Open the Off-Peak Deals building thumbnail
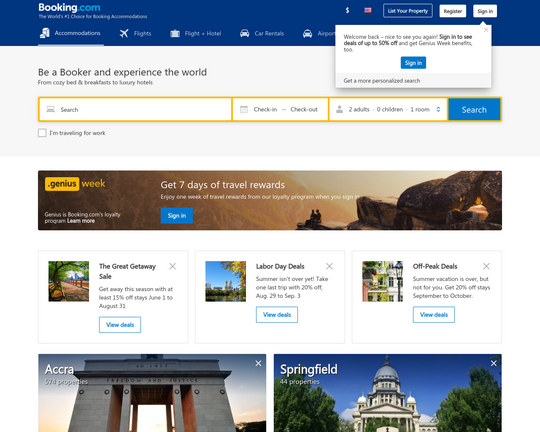This screenshot has height=432, width=540. [382, 281]
